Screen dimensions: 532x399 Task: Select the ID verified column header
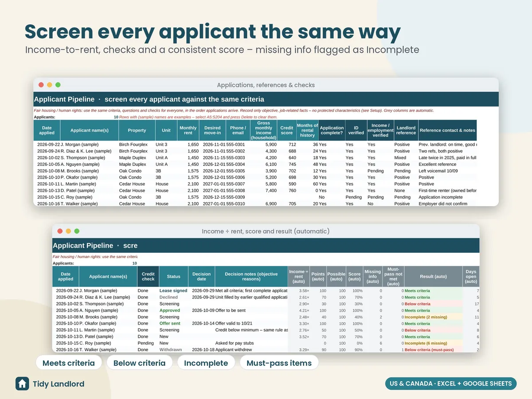tap(356, 130)
